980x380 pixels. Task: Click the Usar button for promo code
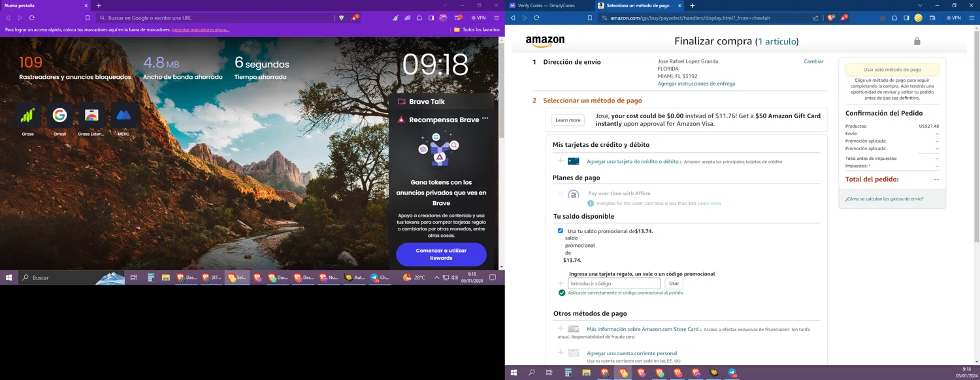[674, 283]
